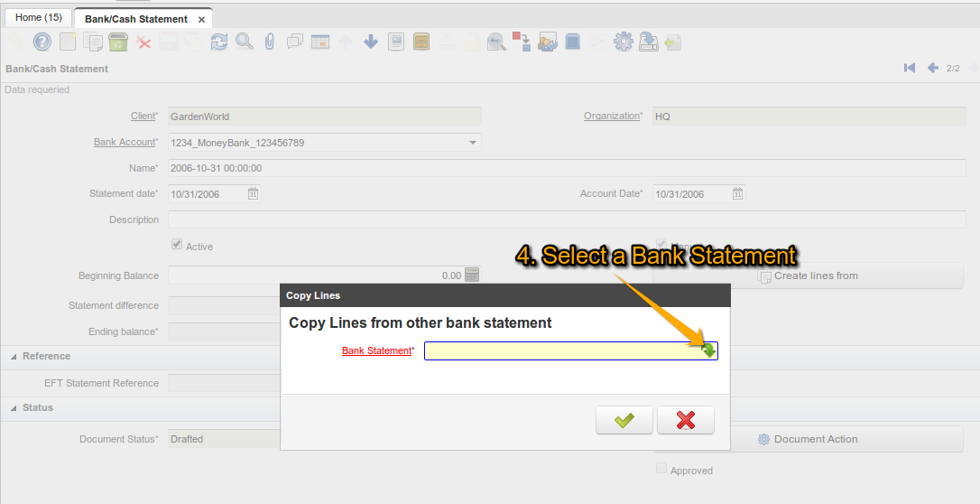Click the 2/2 record counter text
The width and height of the screenshot is (980, 504).
pyautogui.click(x=953, y=68)
